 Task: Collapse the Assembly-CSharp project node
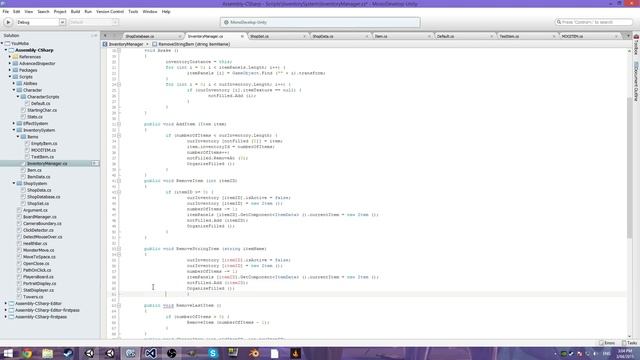click(x=6, y=50)
